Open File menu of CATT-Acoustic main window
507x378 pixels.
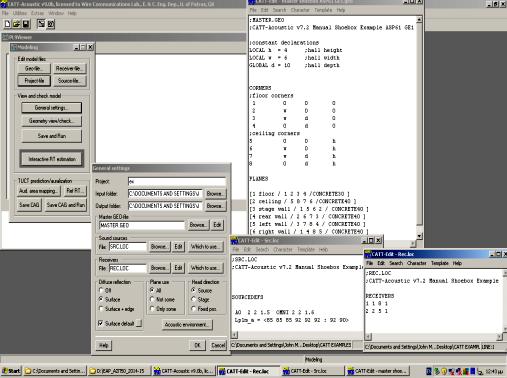tap(5, 13)
